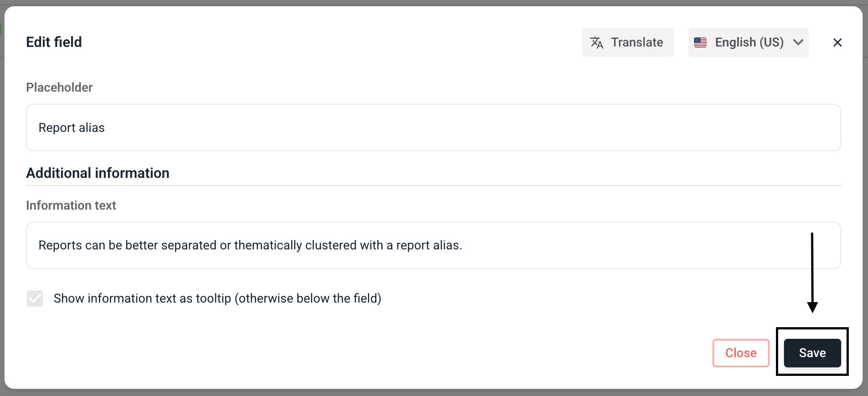Image resolution: width=868 pixels, height=396 pixels.
Task: Focus the Placeholder field containing Report alias
Action: point(433,128)
